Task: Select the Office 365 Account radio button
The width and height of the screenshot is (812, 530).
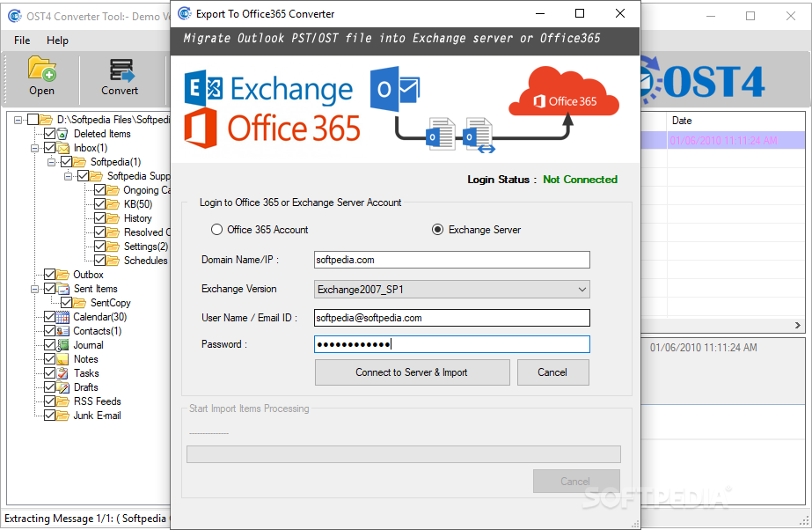Action: tap(216, 230)
